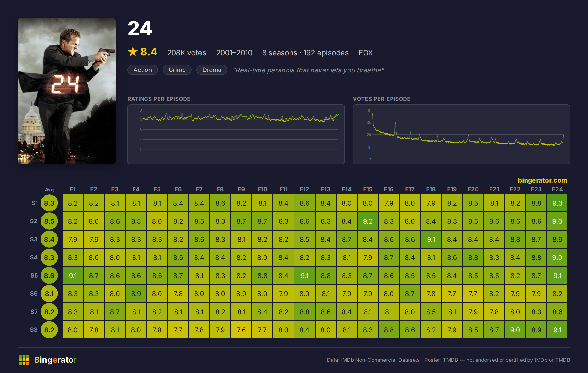Select S8 E9 cell rated 7.6
Viewport: 588px width, 373px height.
(x=241, y=330)
